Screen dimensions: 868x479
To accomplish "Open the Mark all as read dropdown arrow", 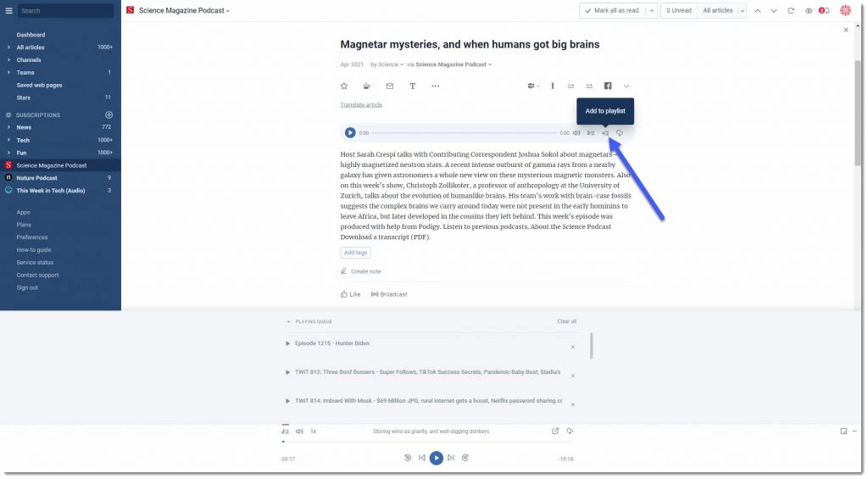I will click(652, 10).
